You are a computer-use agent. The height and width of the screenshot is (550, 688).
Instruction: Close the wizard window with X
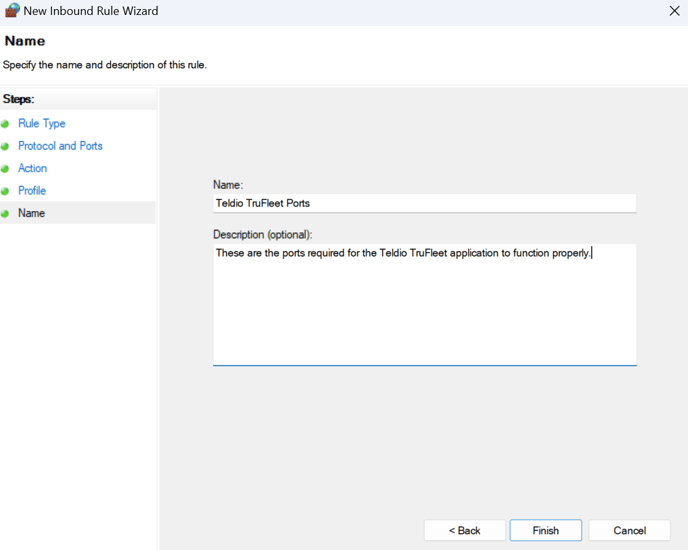tap(674, 11)
